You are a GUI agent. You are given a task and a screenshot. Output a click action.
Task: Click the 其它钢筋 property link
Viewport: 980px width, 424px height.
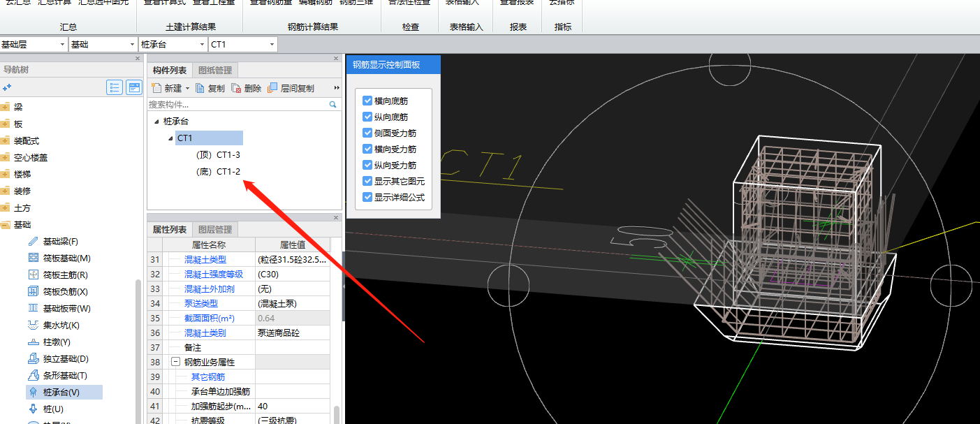click(208, 377)
